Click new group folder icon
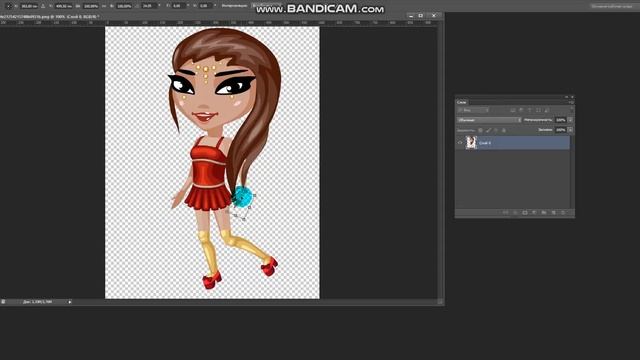640x360 pixels. pos(544,213)
